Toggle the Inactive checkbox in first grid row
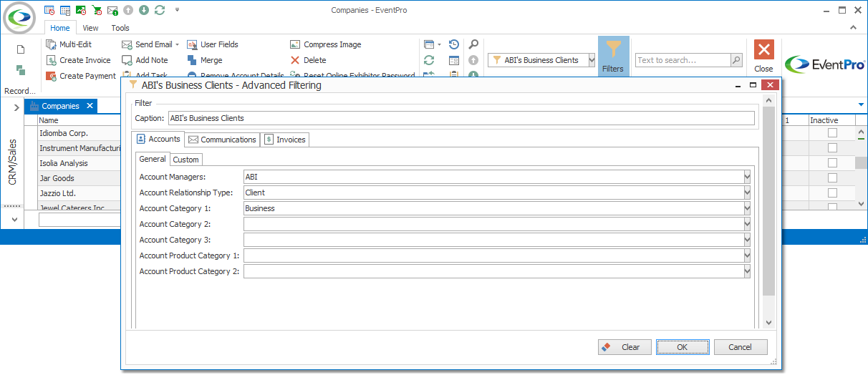The image size is (868, 375). pyautogui.click(x=832, y=133)
